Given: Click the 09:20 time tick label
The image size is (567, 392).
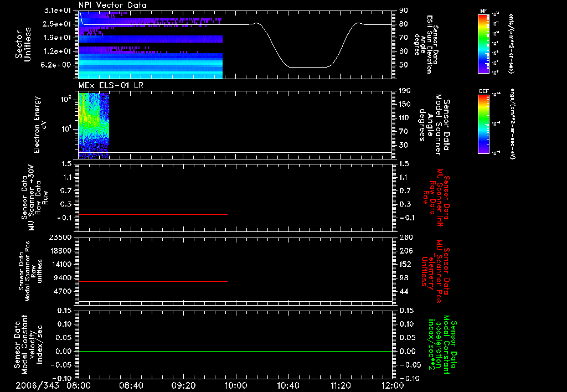Looking at the screenshot, I should pos(183,385).
